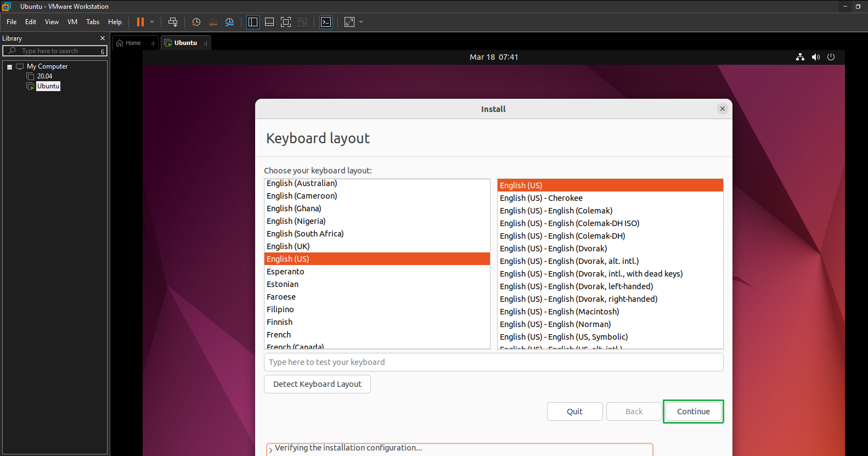The width and height of the screenshot is (868, 456).
Task: Collapse the My Computer tree node
Action: coord(9,67)
